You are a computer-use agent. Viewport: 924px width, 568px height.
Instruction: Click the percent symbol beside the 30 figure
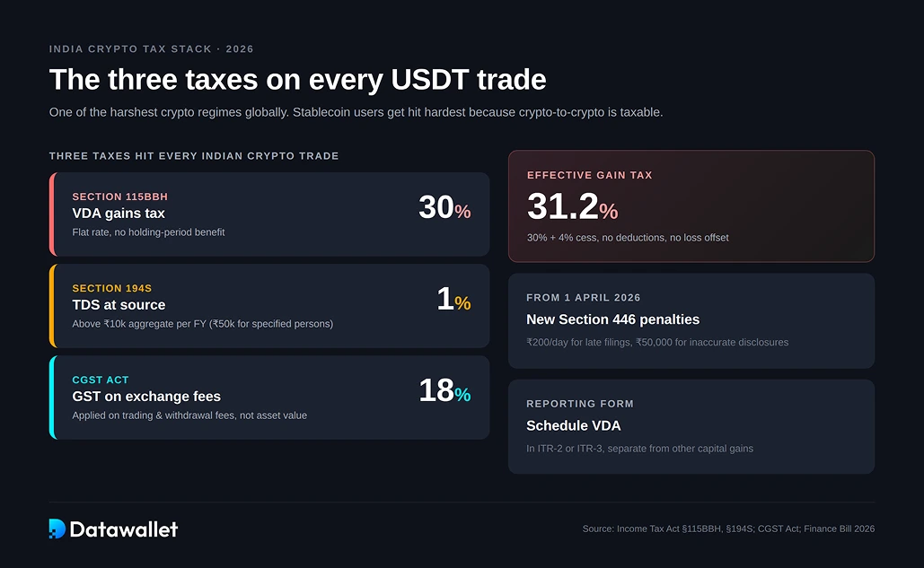(464, 213)
